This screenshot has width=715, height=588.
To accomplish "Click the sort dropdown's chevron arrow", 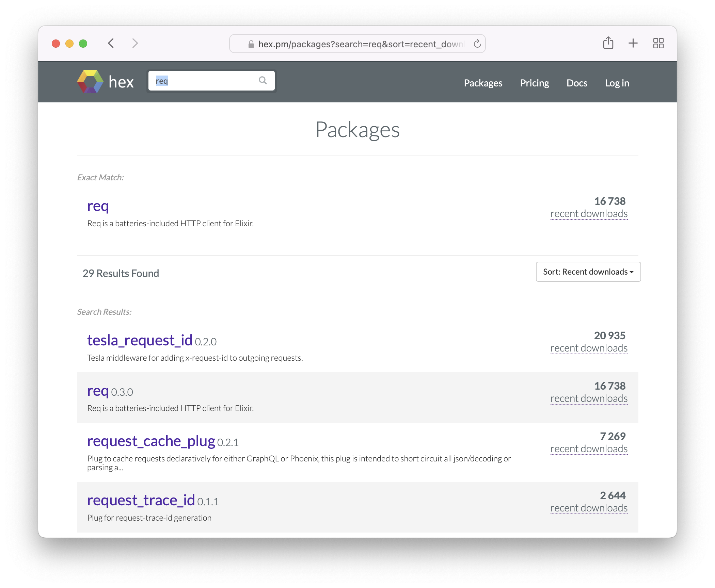I will click(632, 272).
